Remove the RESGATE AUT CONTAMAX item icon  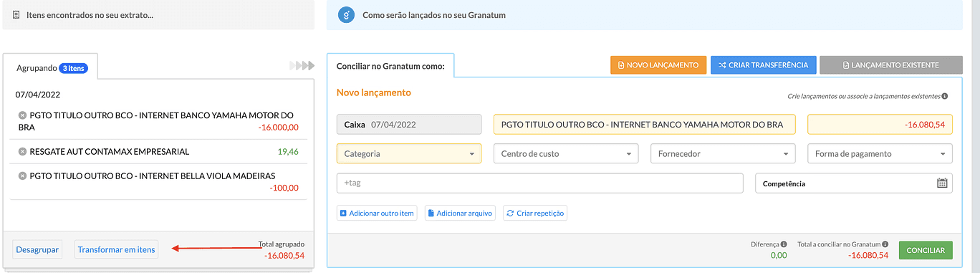22,152
